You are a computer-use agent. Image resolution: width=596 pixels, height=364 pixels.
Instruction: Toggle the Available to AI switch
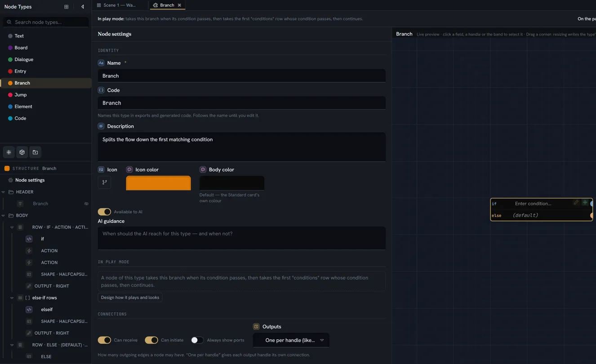click(x=104, y=212)
